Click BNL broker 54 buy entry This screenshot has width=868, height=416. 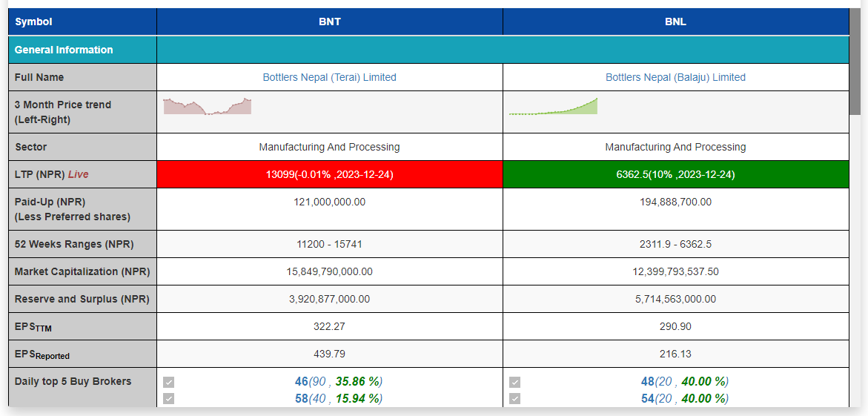pyautogui.click(x=685, y=398)
